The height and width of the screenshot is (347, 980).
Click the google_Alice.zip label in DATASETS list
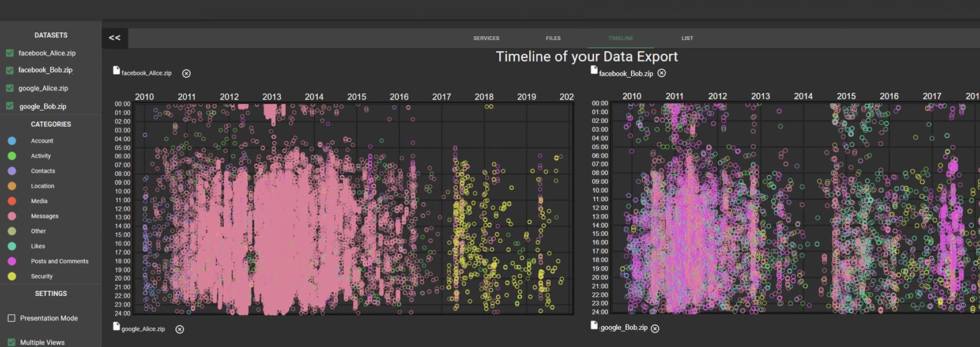point(43,88)
